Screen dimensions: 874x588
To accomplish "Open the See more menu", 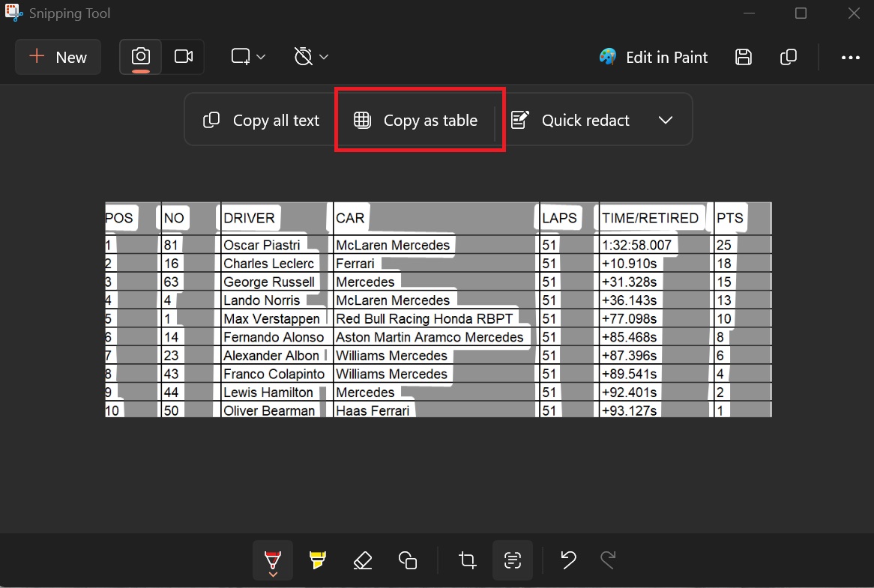I will pyautogui.click(x=850, y=57).
